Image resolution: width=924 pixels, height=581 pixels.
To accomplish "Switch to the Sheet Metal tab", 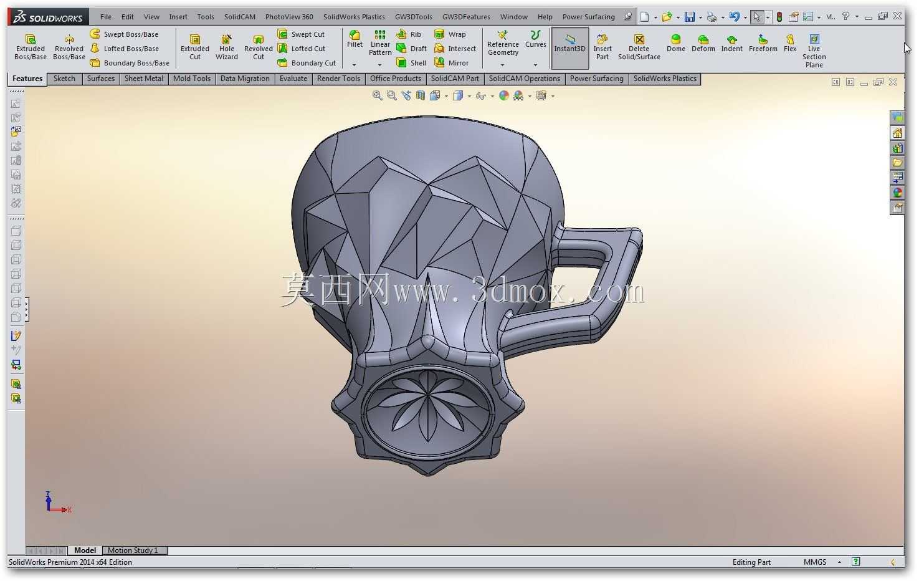I will (144, 79).
